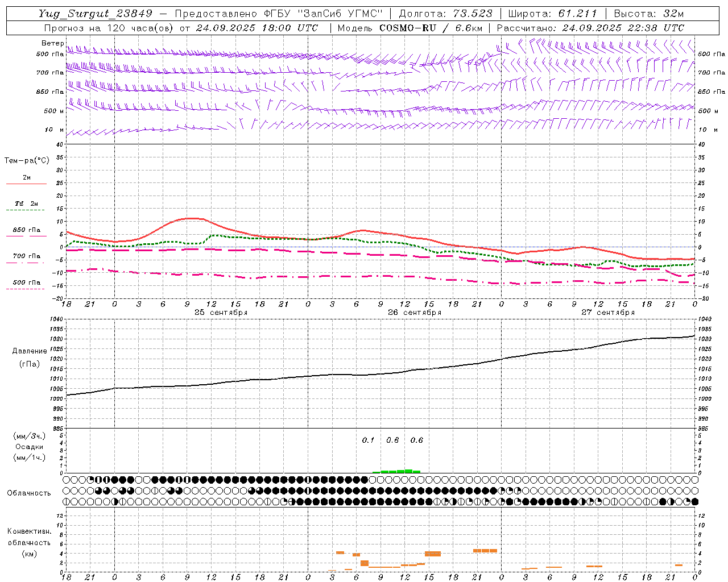This screenshot has height=582, width=728.
Task: Select the Прогноз на 120 часа(ов) text
Action: (x=110, y=28)
